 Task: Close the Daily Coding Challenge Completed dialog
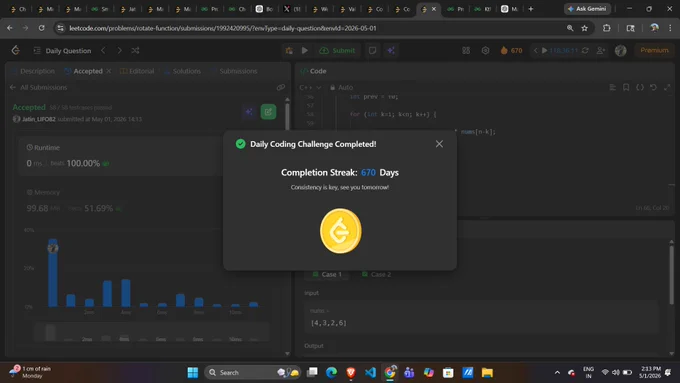click(x=439, y=144)
